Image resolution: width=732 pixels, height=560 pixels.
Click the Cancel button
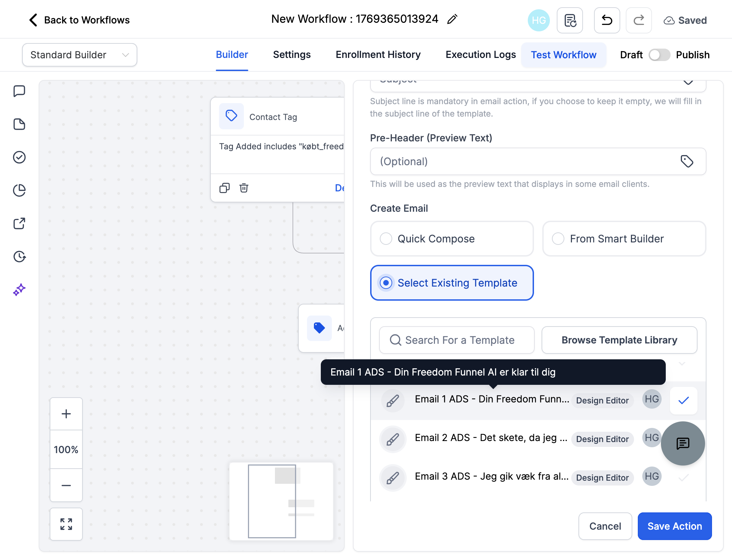click(x=605, y=526)
